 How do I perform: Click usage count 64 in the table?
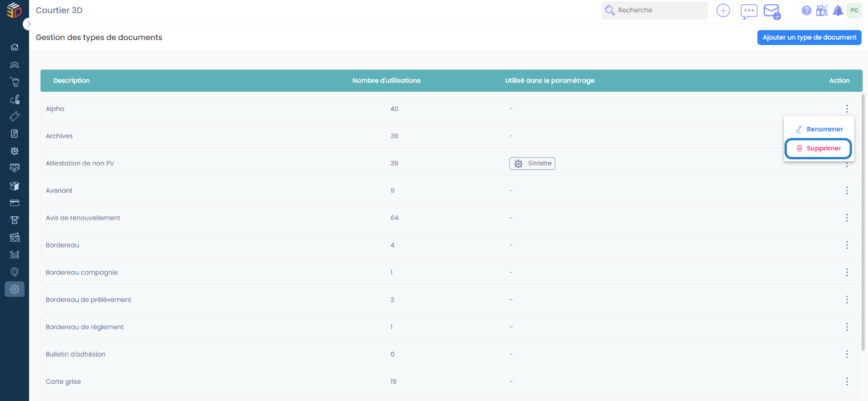tap(395, 217)
